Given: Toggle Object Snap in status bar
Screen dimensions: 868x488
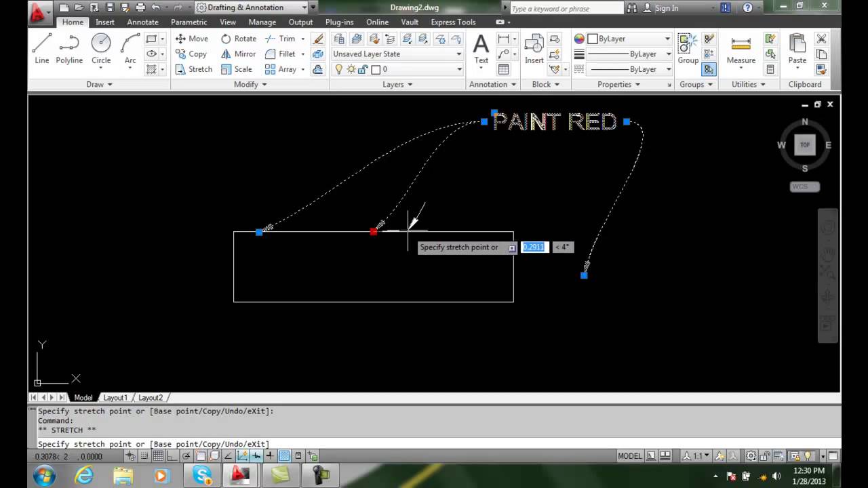Looking at the screenshot, I should coord(200,456).
